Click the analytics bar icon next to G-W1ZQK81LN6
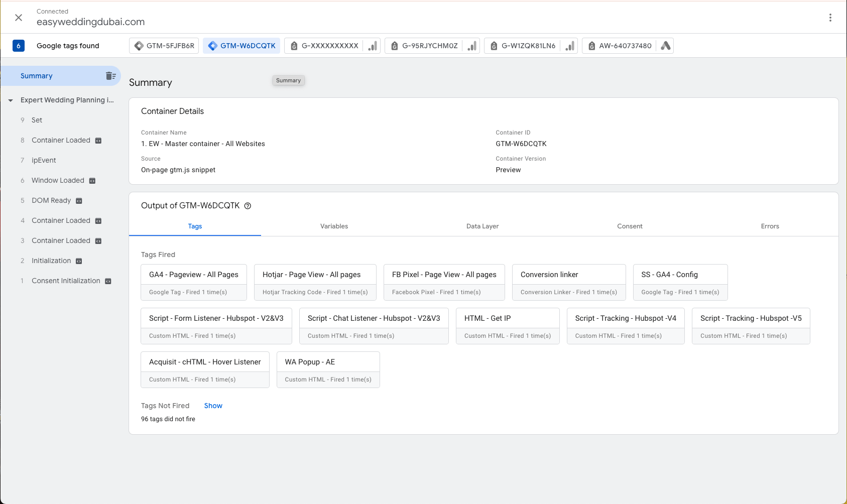 (569, 46)
